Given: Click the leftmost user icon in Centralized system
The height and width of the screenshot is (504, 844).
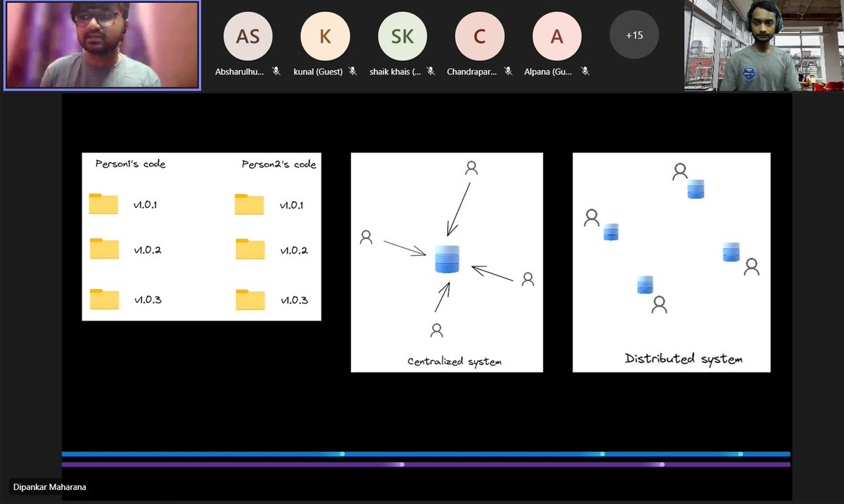Looking at the screenshot, I should 366,237.
